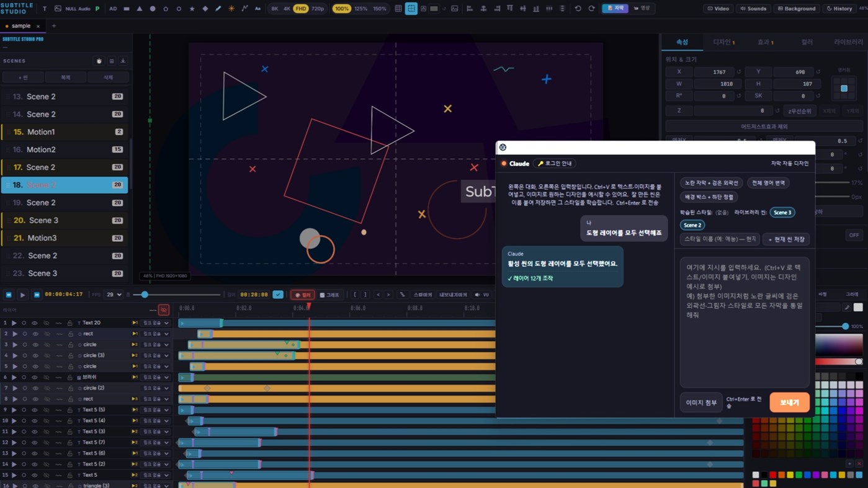Toggle lock on rect layer row 2
Screen dimensions: 868x488
coord(70,334)
